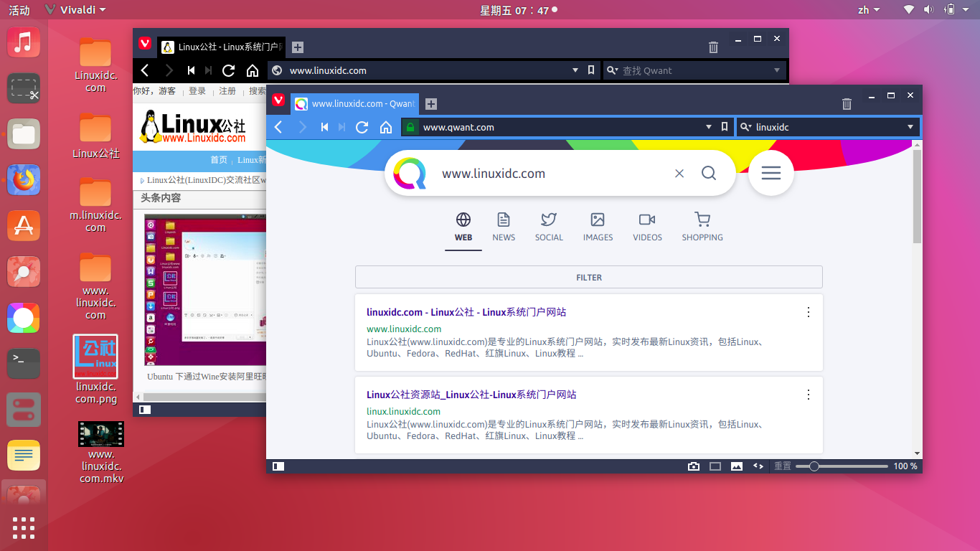Go Home in back Linuxidc window
The height and width of the screenshot is (551, 980).
point(253,70)
